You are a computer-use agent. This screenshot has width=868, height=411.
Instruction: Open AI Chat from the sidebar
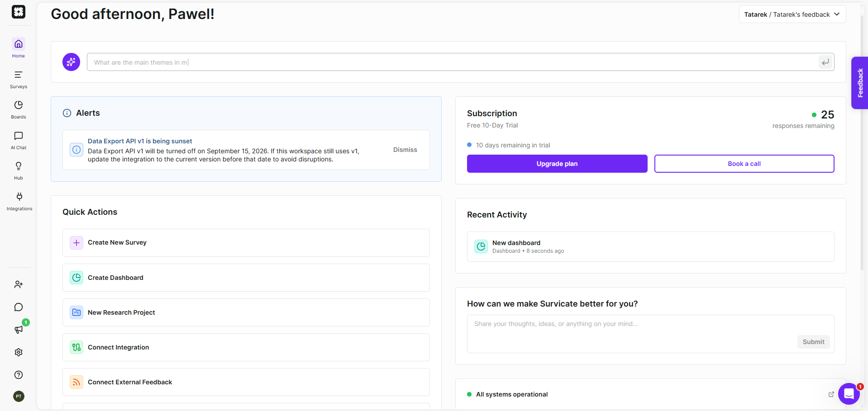pyautogui.click(x=19, y=140)
